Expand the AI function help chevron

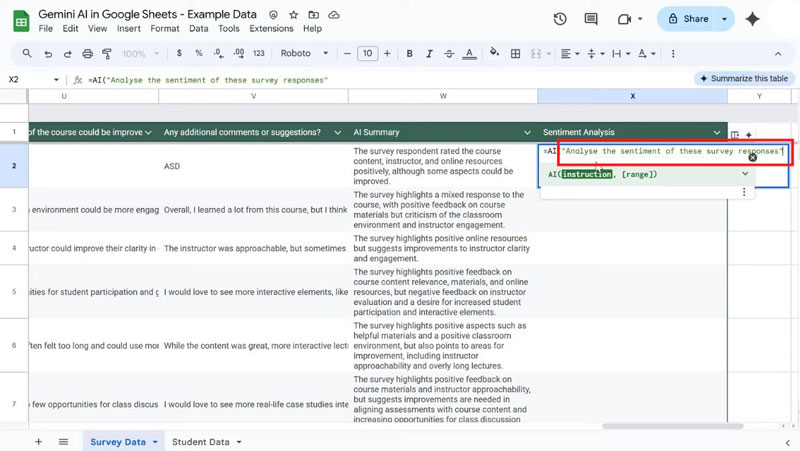coord(744,174)
